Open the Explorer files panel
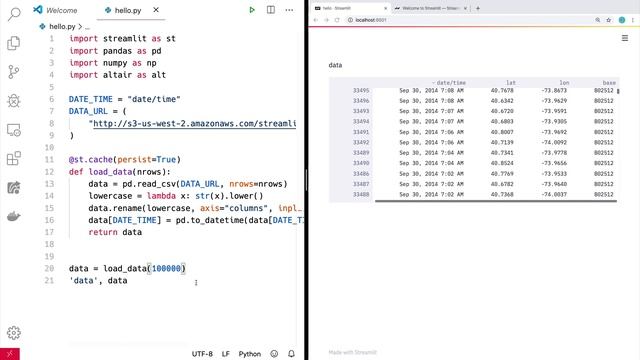This screenshot has height=360, width=640. click(14, 43)
